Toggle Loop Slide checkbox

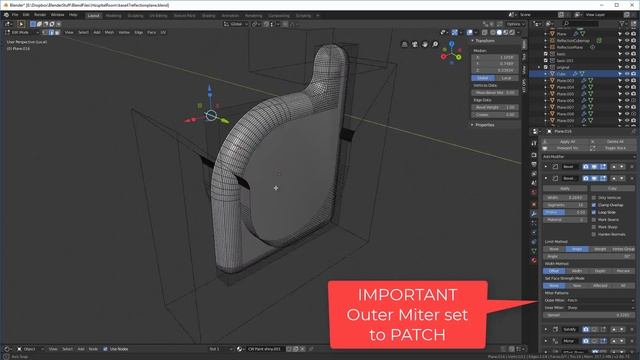pos(594,212)
